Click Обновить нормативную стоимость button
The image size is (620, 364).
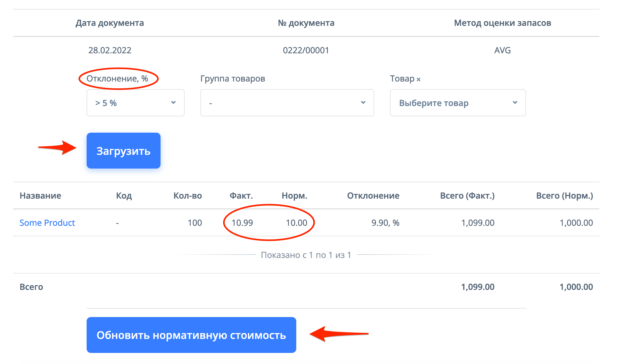191,335
